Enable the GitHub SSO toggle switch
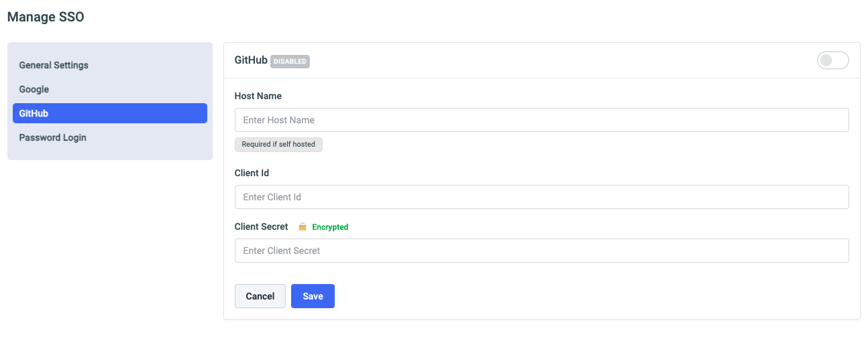 832,60
